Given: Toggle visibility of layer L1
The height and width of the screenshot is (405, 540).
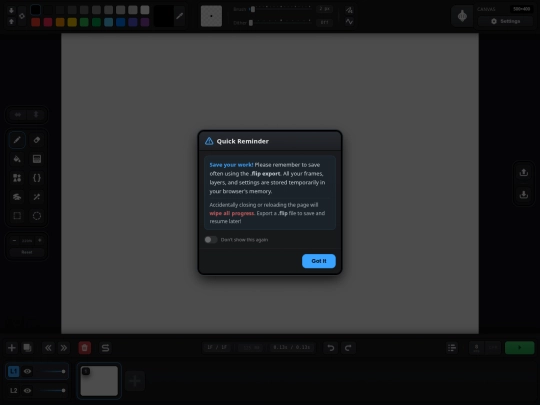Looking at the screenshot, I should [x=28, y=371].
